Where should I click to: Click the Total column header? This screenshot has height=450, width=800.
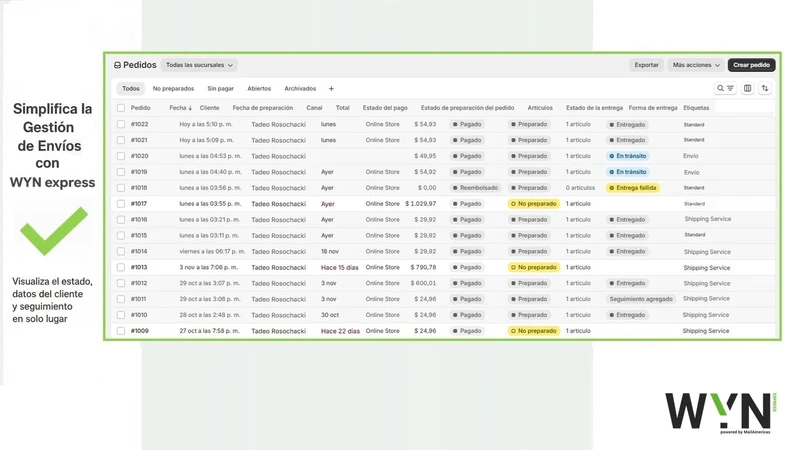(x=342, y=108)
